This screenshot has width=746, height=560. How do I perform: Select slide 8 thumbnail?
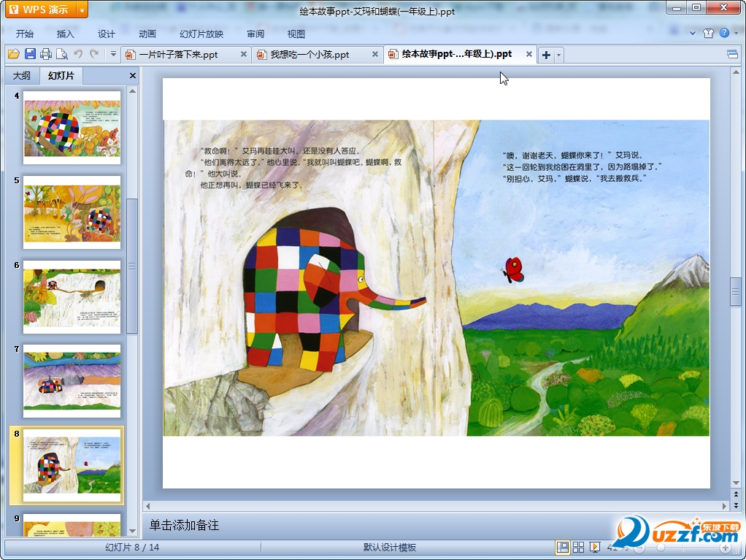[x=72, y=466]
